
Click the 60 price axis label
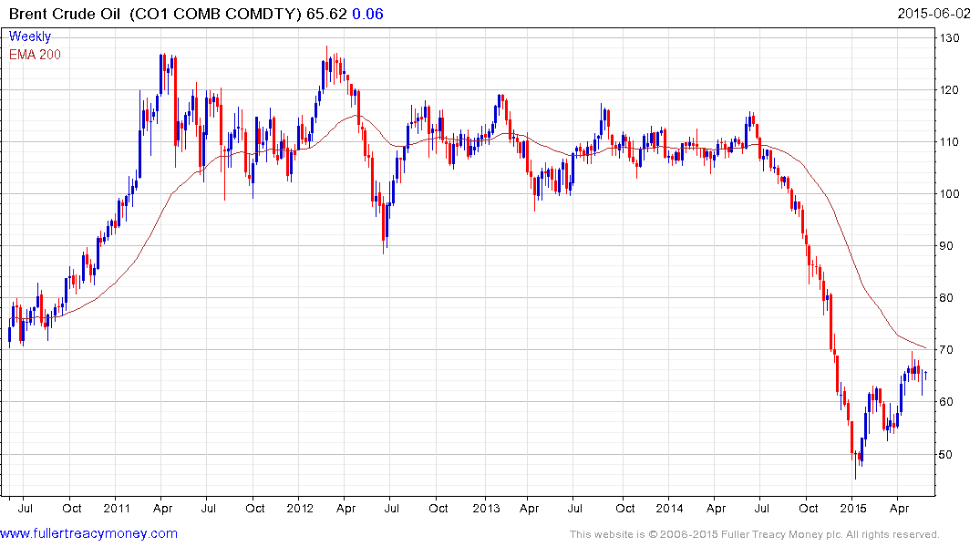coord(947,401)
